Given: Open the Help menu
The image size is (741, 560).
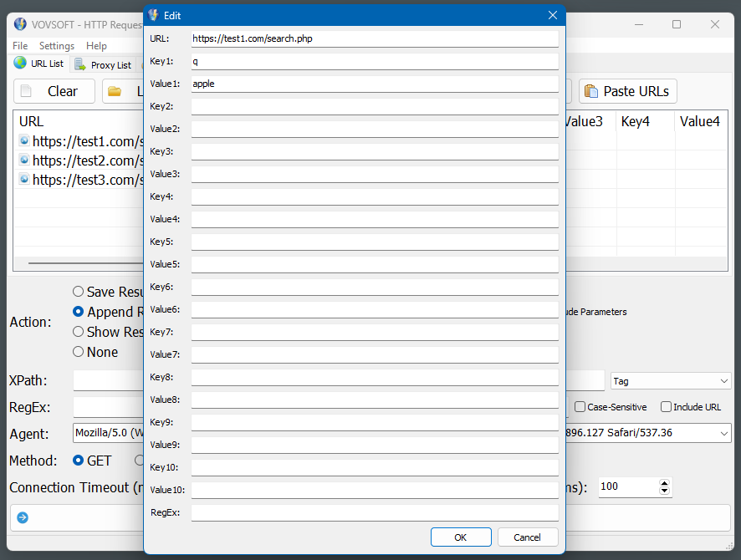Looking at the screenshot, I should (96, 46).
